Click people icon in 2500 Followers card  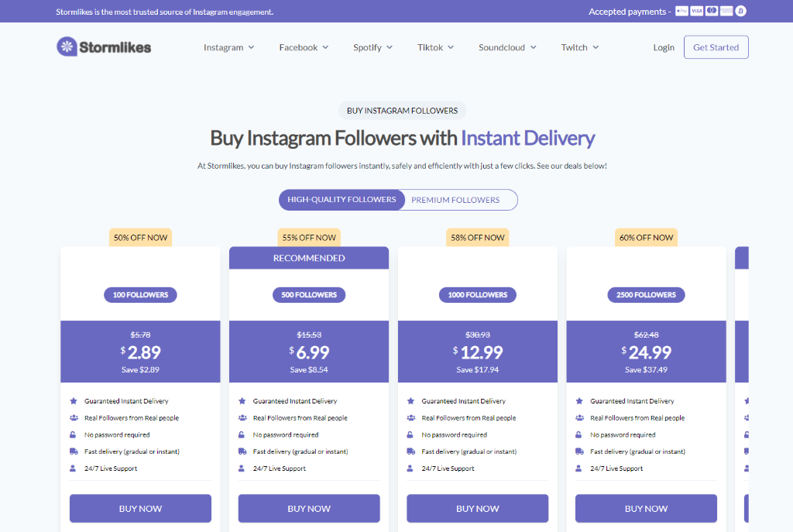point(579,417)
